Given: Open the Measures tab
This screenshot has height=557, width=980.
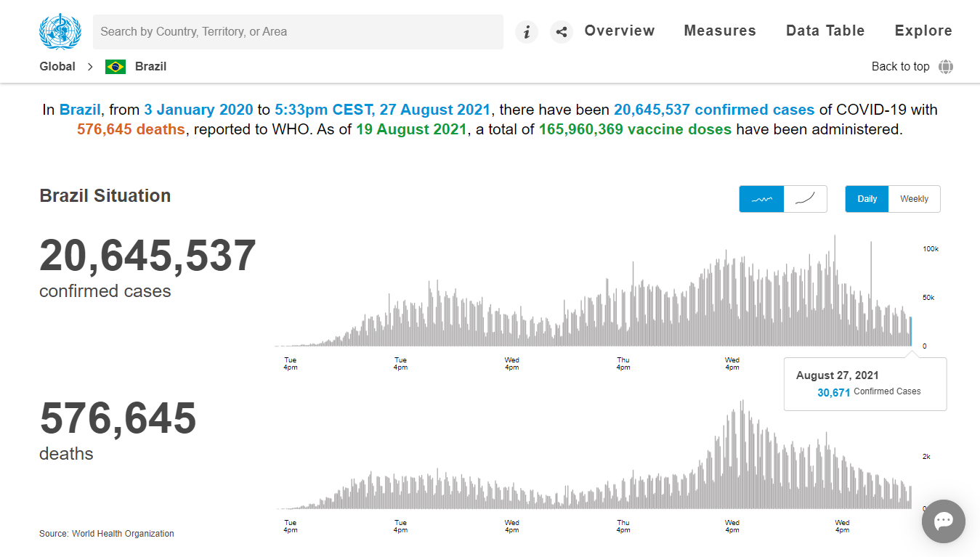Looking at the screenshot, I should point(720,31).
